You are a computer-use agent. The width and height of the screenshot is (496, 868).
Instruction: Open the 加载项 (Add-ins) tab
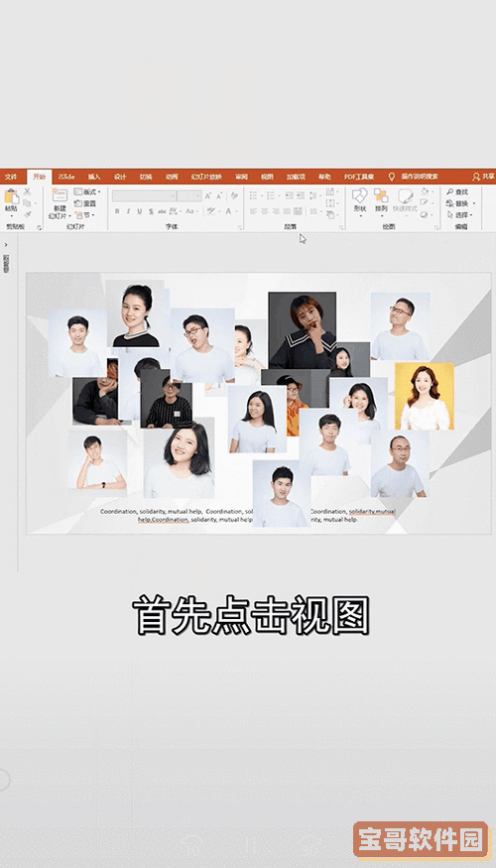[x=297, y=178]
